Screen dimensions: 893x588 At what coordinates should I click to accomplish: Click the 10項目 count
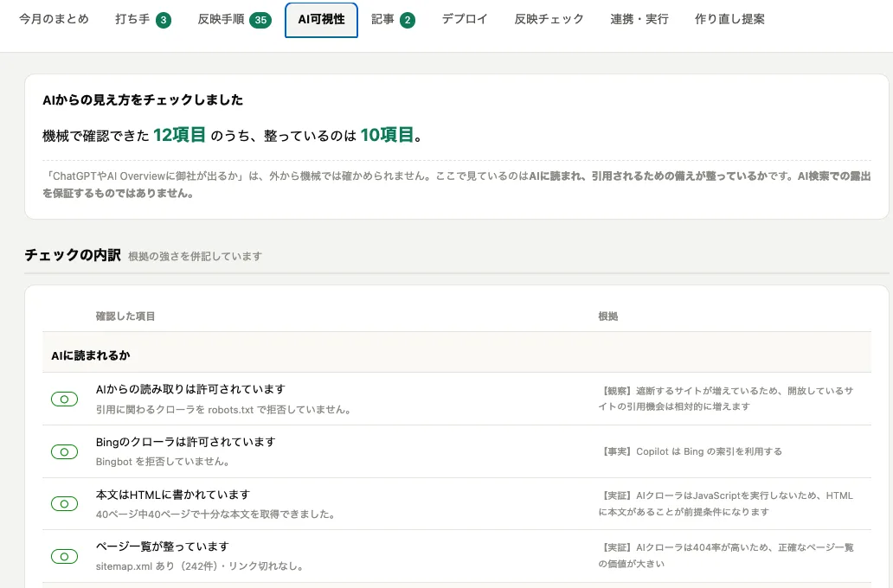(387, 135)
